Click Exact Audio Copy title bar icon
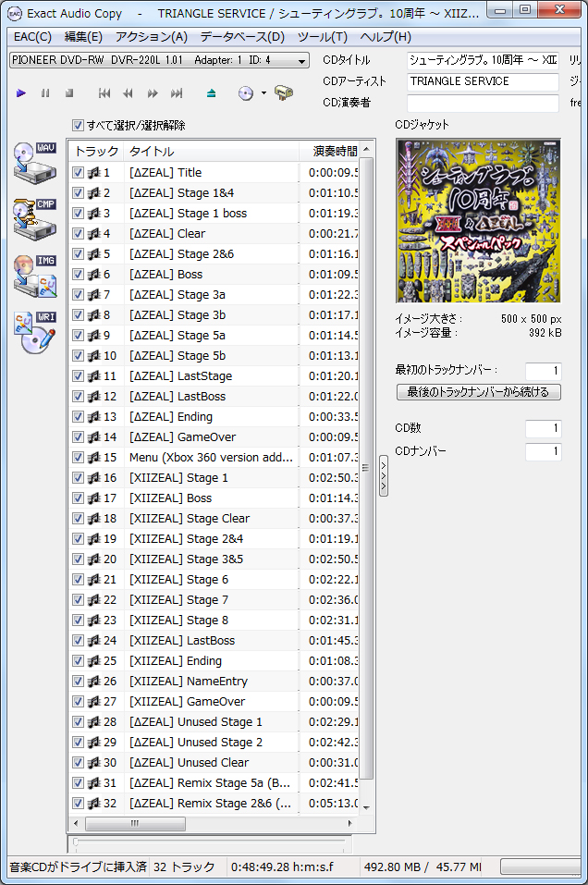Screen dimensions: 588x885 click(14, 13)
